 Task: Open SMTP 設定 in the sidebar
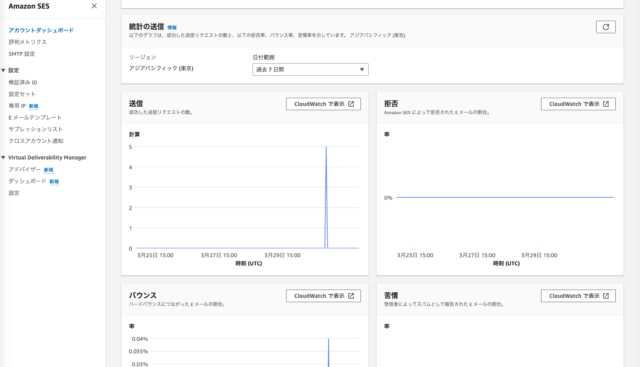pyautogui.click(x=22, y=54)
